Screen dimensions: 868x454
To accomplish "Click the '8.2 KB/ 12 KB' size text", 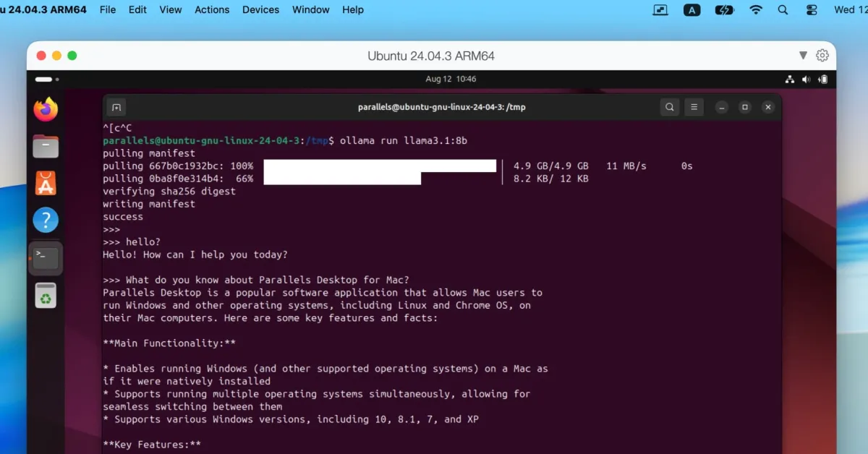I will point(551,179).
